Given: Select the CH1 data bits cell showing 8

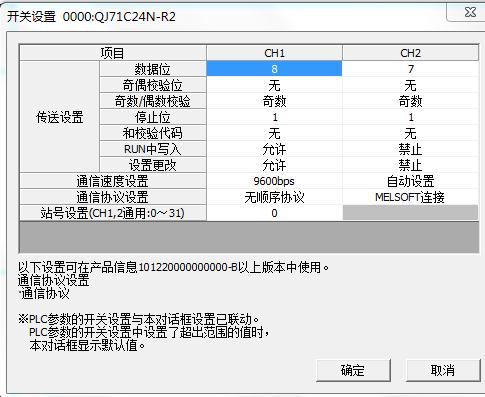Looking at the screenshot, I should [x=274, y=69].
